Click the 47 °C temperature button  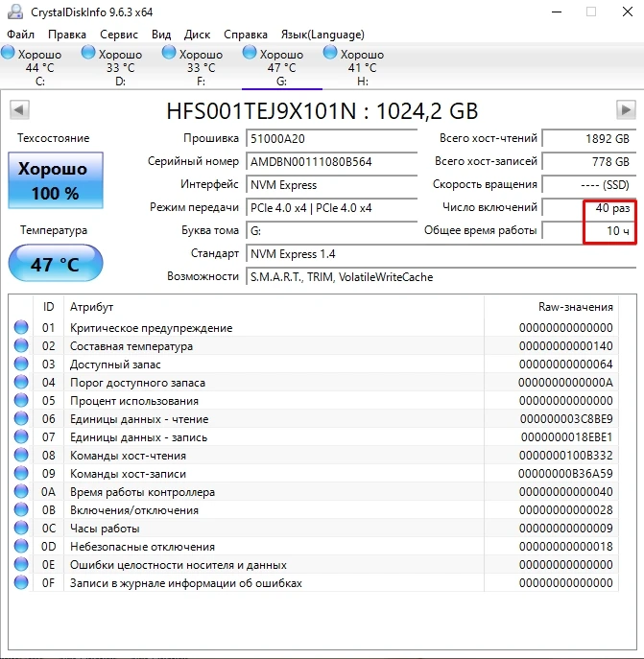(x=56, y=264)
